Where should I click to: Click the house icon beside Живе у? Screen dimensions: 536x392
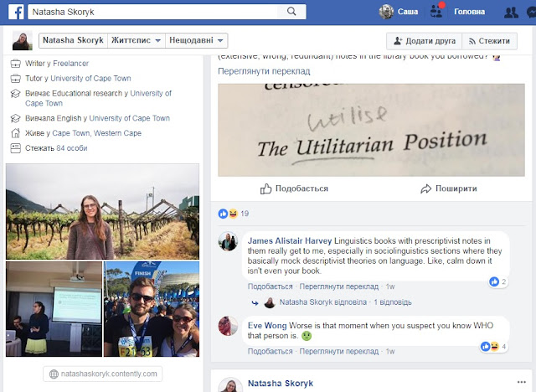click(15, 133)
